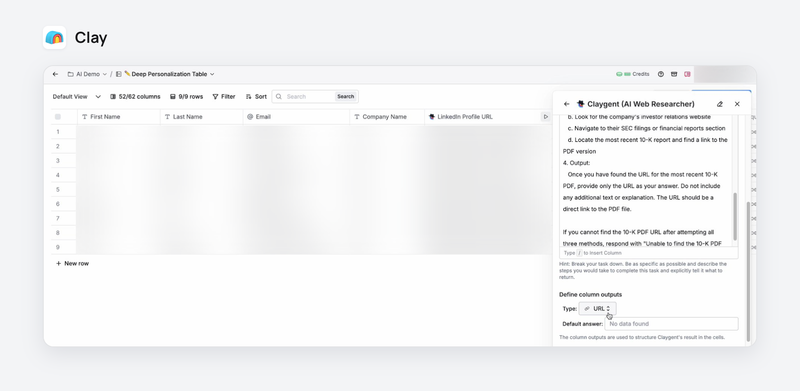Viewport: 800px width, 391px height.
Task: Click the table icon before the table name
Action: pos(118,74)
